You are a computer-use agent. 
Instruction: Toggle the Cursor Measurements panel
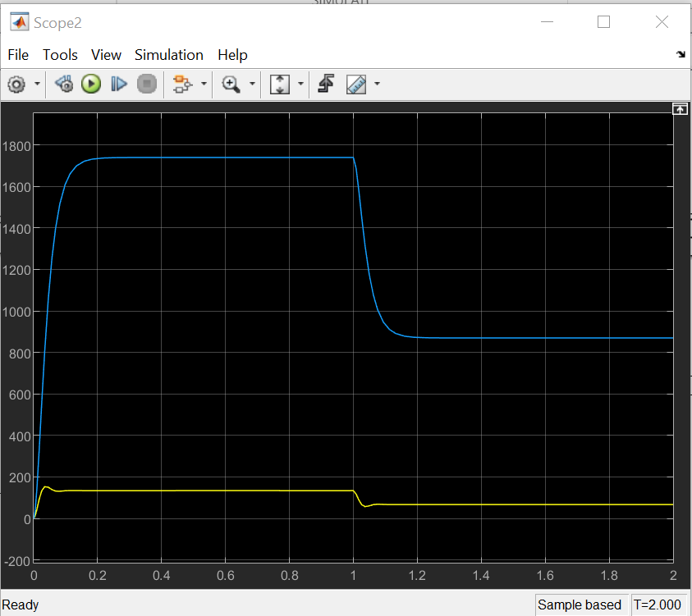(356, 84)
